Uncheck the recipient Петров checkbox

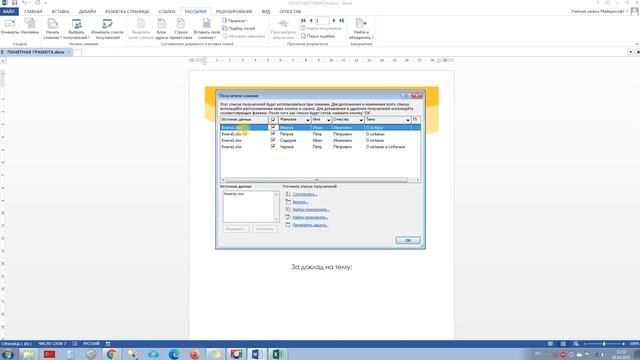point(273,134)
